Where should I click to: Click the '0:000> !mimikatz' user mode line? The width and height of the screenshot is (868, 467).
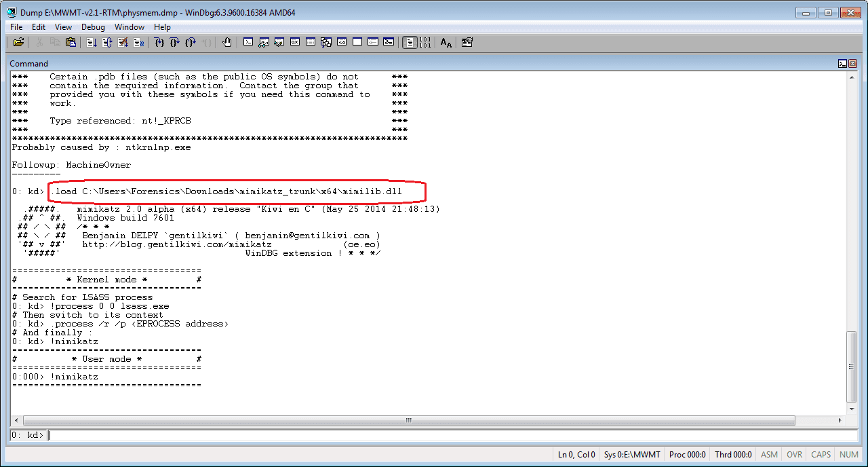[55, 377]
